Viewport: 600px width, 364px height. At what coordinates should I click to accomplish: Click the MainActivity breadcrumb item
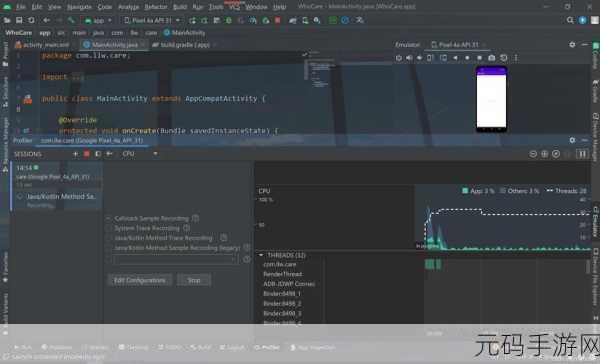click(x=184, y=33)
